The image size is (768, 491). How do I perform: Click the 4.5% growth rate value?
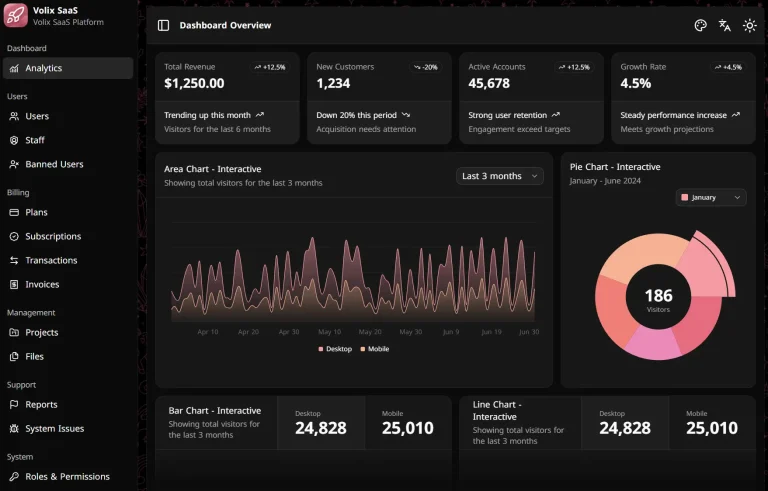pos(635,84)
